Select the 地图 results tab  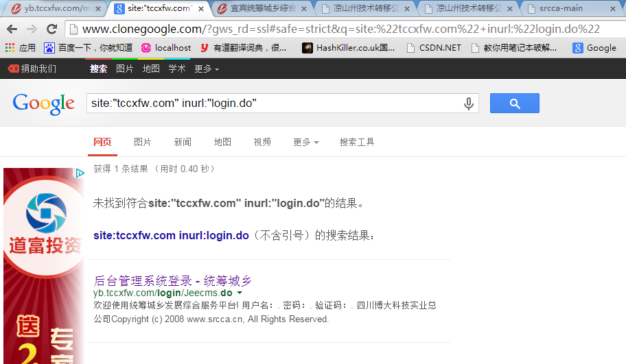222,142
